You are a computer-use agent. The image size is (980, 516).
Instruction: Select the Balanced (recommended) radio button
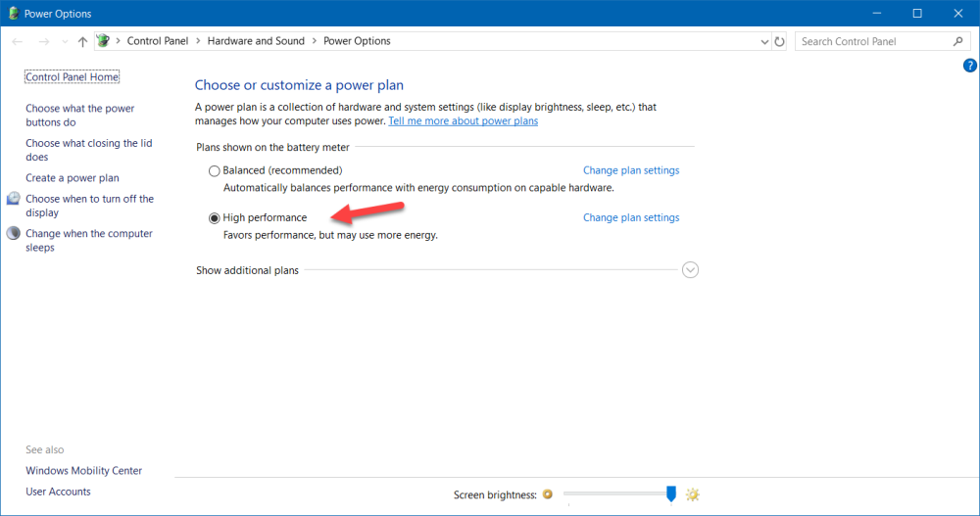[215, 170]
